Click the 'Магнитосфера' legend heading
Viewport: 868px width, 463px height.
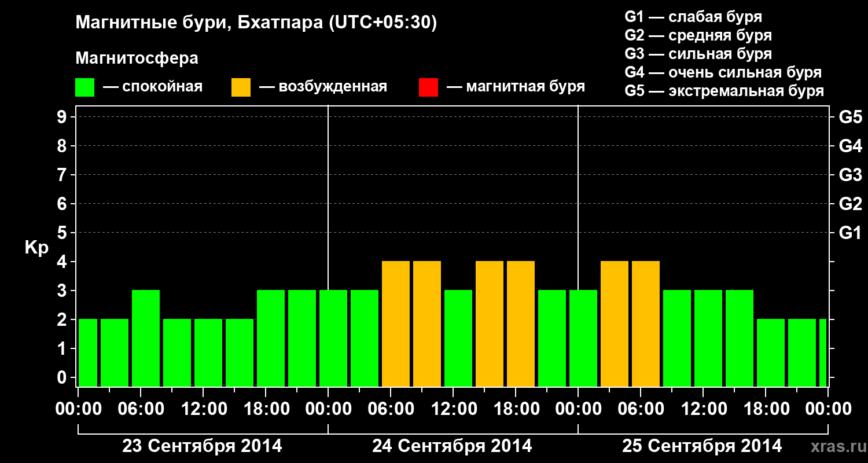pyautogui.click(x=137, y=58)
